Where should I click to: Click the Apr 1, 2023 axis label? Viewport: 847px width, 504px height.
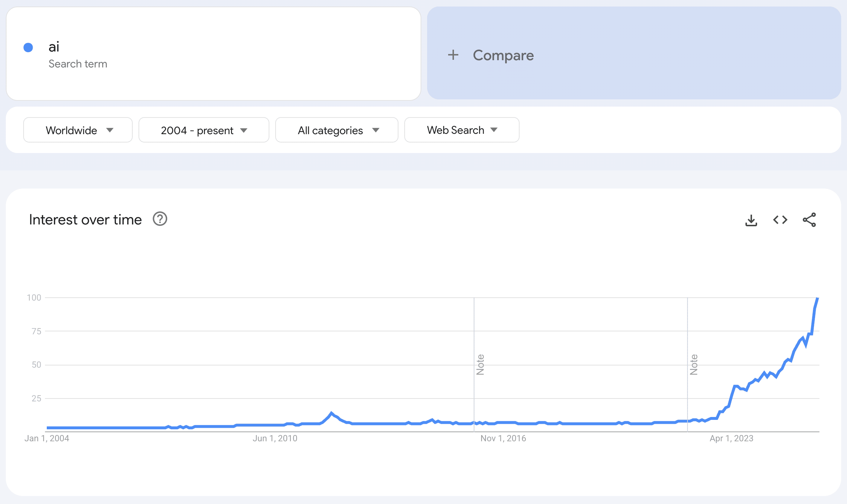pos(731,438)
